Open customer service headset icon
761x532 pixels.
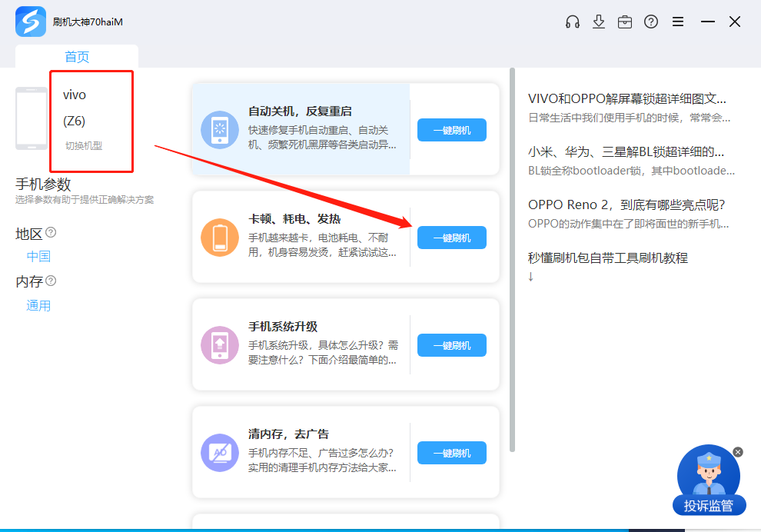(x=572, y=22)
